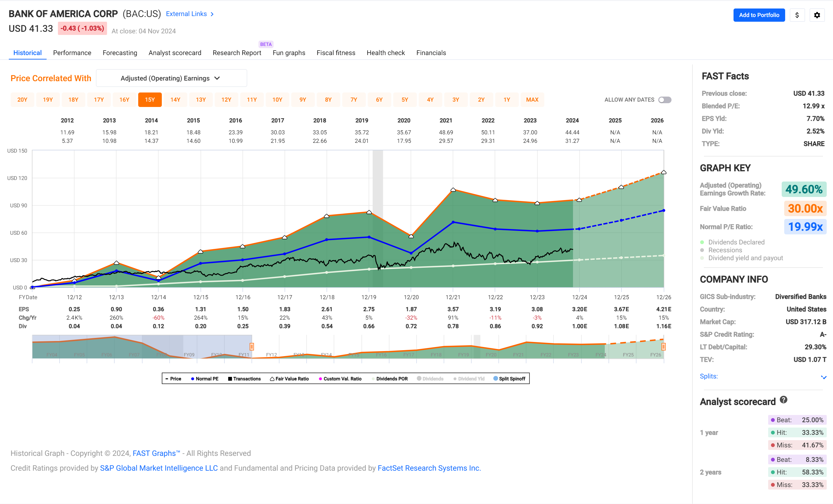
Task: Select the MAX time range button
Action: coord(532,100)
